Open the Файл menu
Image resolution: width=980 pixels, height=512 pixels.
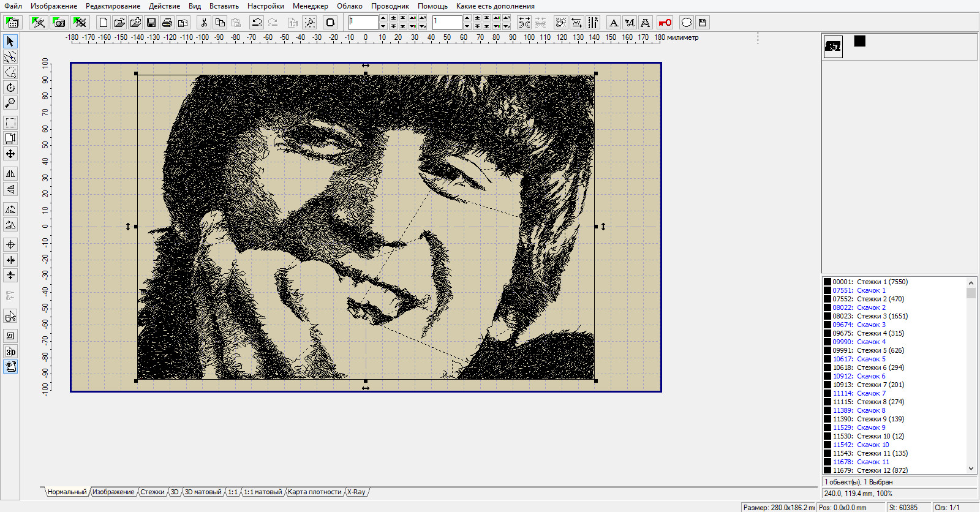(13, 6)
